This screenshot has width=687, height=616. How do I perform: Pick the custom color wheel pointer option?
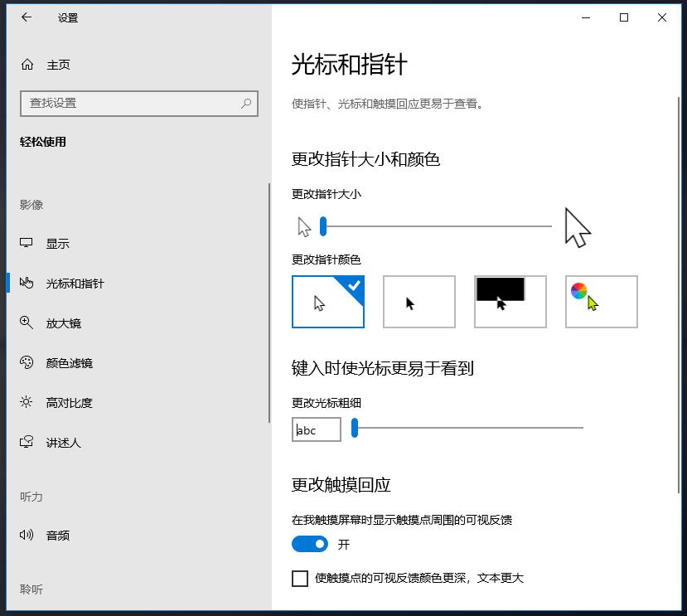tap(602, 302)
